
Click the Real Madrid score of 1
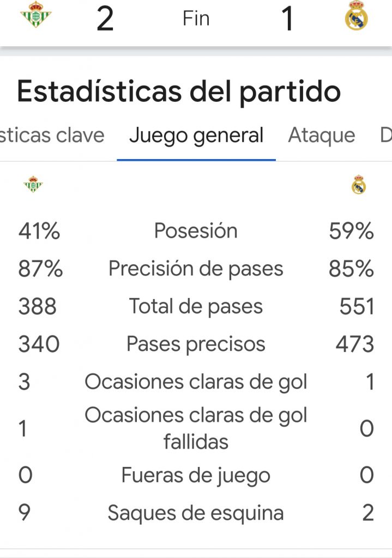point(287,19)
